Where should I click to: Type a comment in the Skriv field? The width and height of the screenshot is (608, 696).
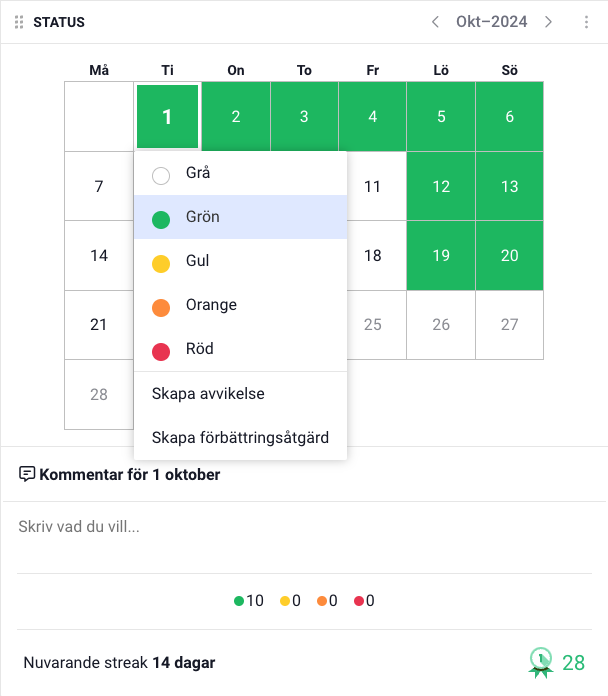coord(300,527)
